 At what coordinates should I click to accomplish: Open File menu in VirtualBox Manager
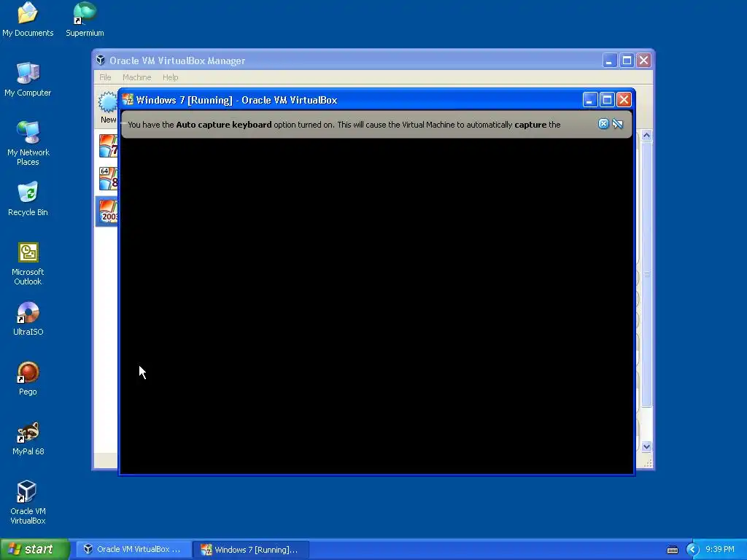[105, 77]
